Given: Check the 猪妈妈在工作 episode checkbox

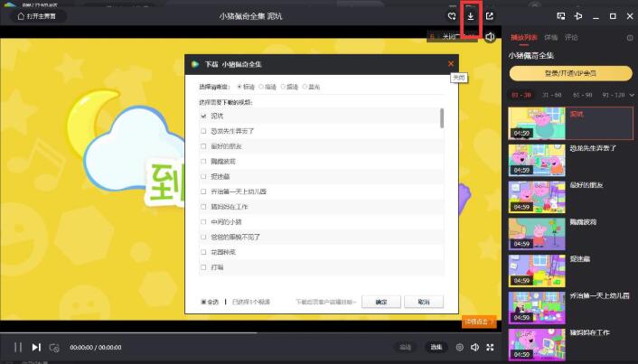Looking at the screenshot, I should (203, 207).
